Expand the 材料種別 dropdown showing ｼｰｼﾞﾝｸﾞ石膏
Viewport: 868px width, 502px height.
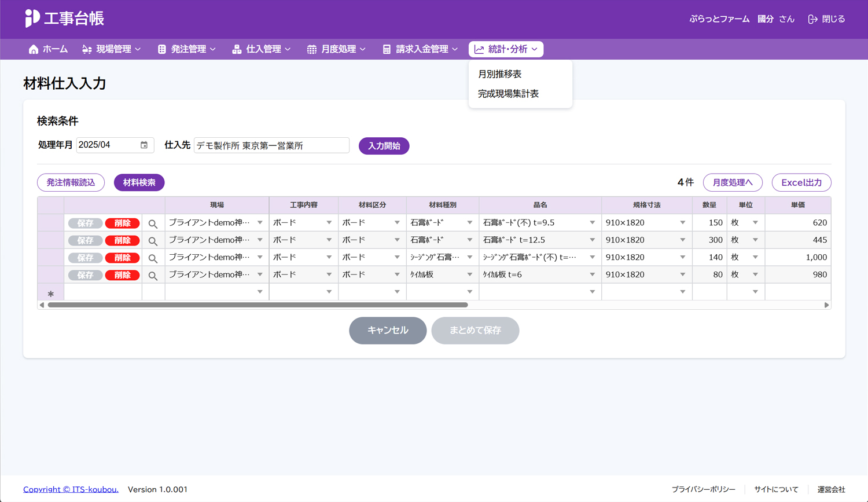470,257
